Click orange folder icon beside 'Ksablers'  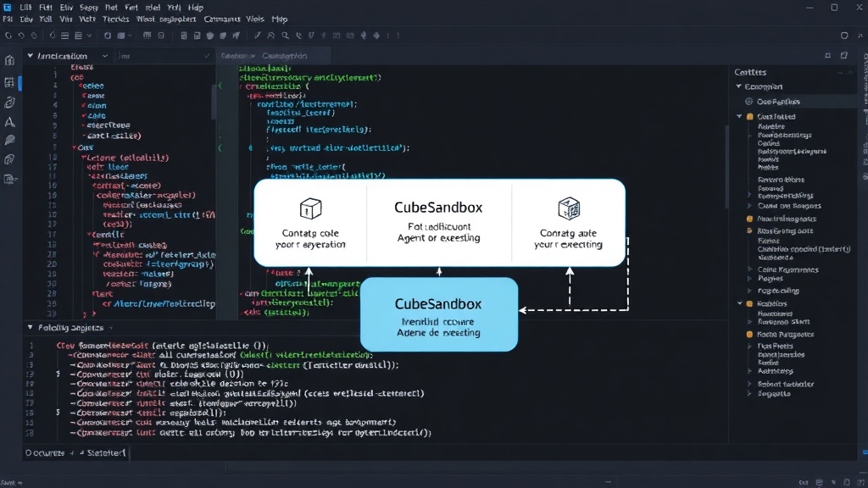[x=749, y=304]
